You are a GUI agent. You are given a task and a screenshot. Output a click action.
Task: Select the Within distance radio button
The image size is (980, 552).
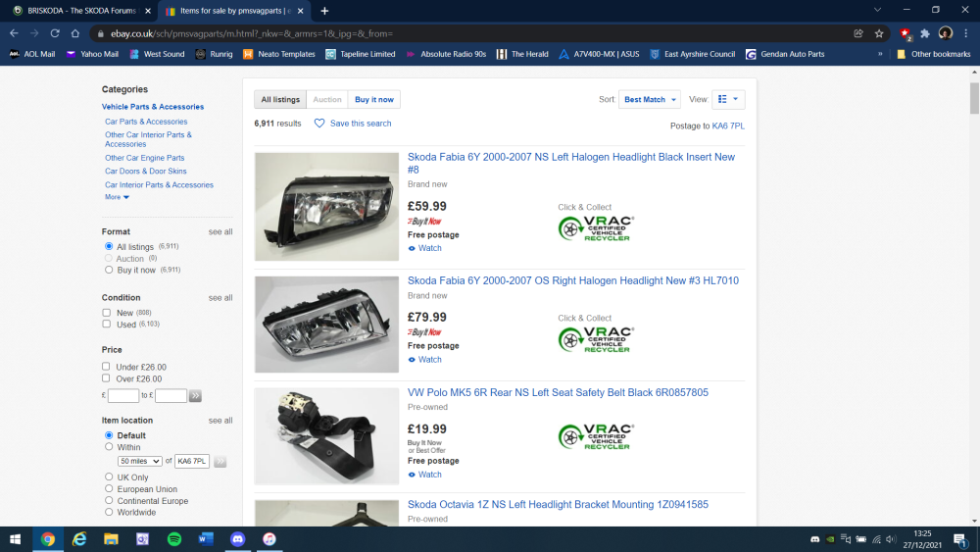tap(109, 447)
